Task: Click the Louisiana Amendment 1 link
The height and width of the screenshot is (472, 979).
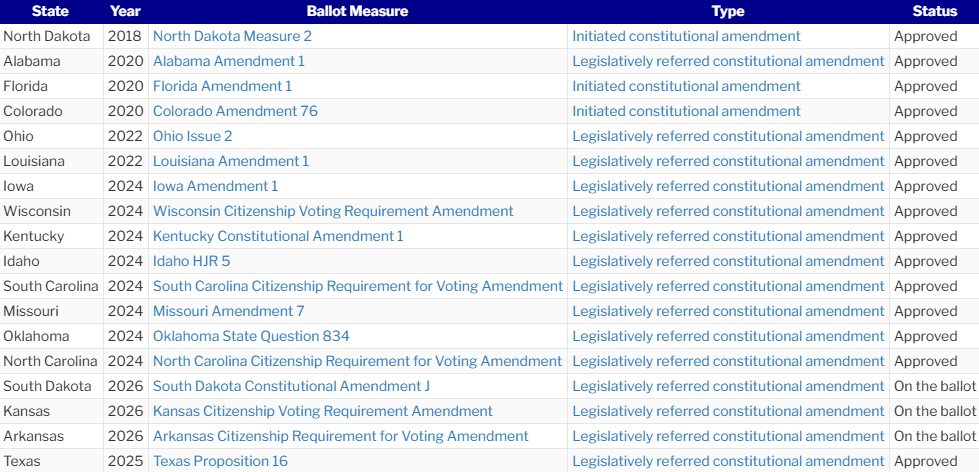Action: 231,161
